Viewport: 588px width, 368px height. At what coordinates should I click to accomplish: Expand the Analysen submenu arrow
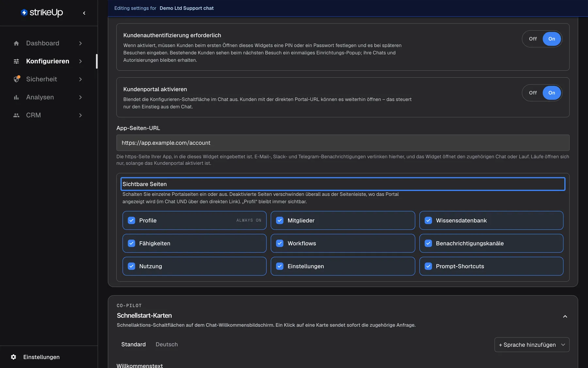tap(80, 97)
